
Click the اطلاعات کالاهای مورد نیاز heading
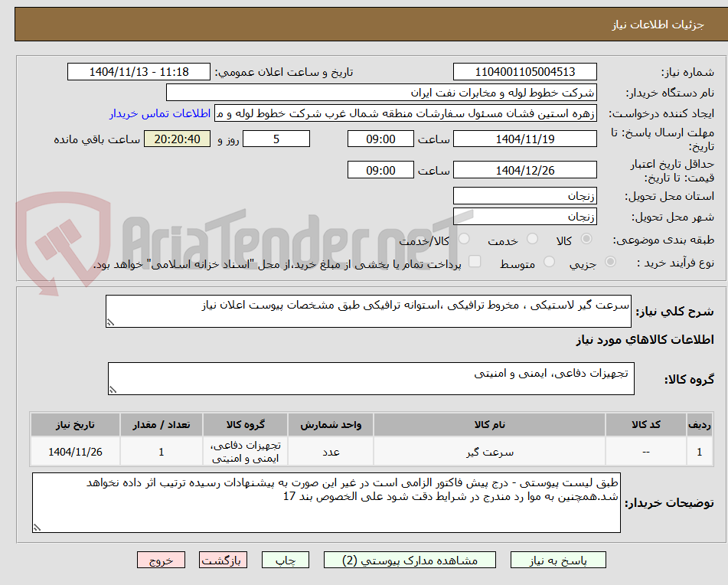coord(645,340)
